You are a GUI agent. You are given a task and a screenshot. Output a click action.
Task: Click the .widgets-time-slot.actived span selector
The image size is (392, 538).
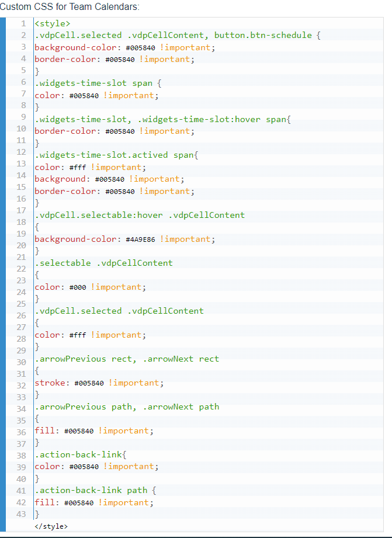[x=116, y=155]
